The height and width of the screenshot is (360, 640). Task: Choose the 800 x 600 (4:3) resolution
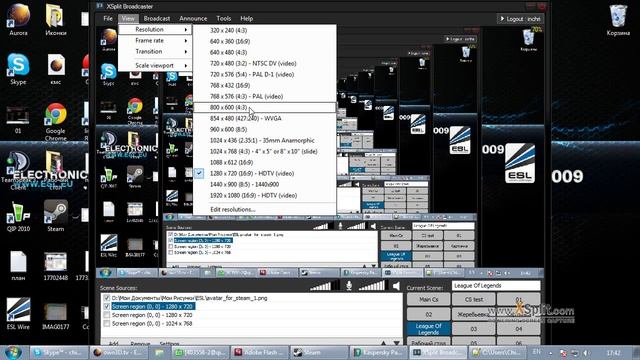point(264,107)
